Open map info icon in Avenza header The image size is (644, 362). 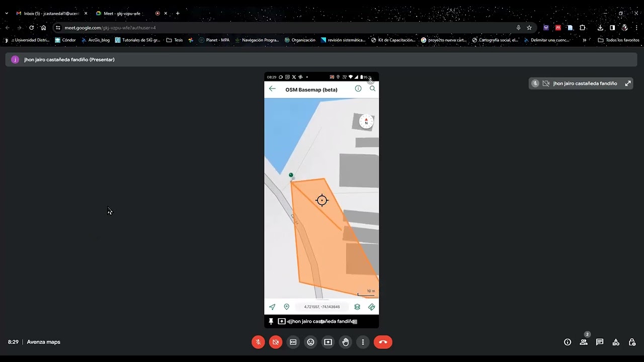tap(358, 88)
